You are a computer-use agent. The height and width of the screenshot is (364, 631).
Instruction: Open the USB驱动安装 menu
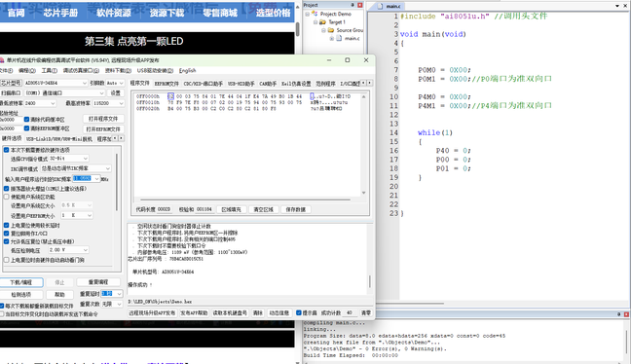point(155,70)
